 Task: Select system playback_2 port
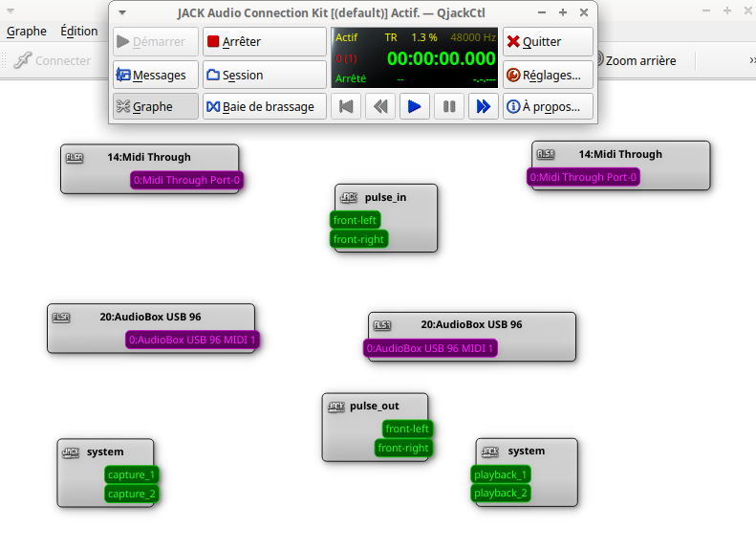(x=501, y=493)
